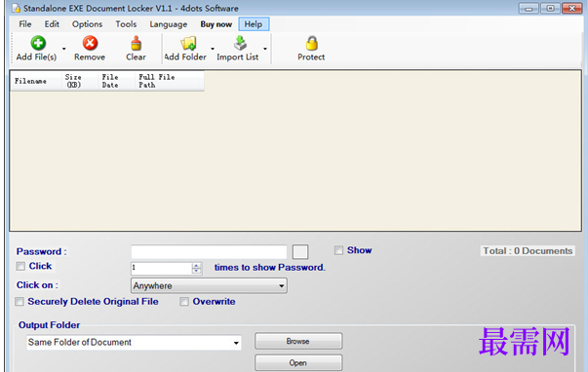Screen dimensions: 588x372
Task: Open the Edit menu
Action: pos(52,24)
